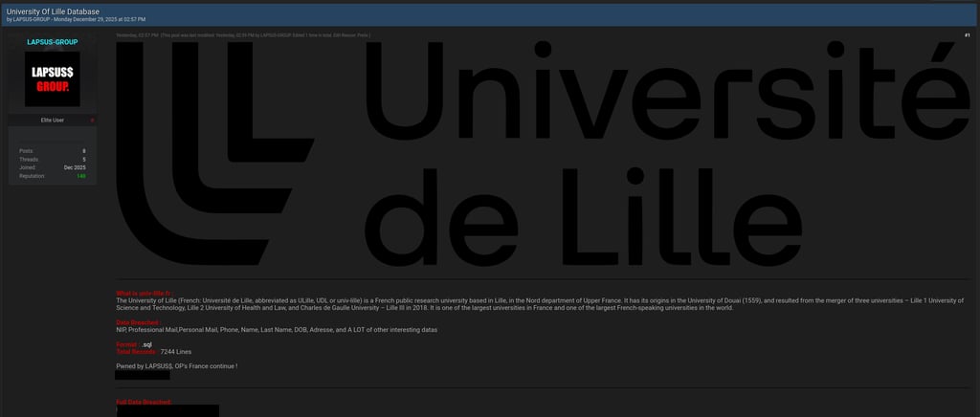The width and height of the screenshot is (980, 417).
Task: Click the 'Threads:' stat label
Action: pyautogui.click(x=29, y=159)
